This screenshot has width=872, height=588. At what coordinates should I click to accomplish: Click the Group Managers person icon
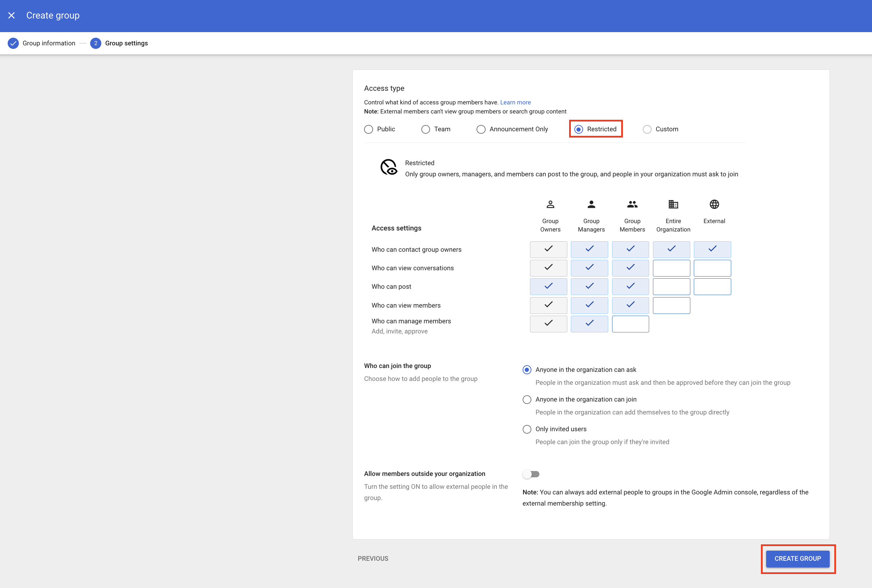pyautogui.click(x=591, y=204)
